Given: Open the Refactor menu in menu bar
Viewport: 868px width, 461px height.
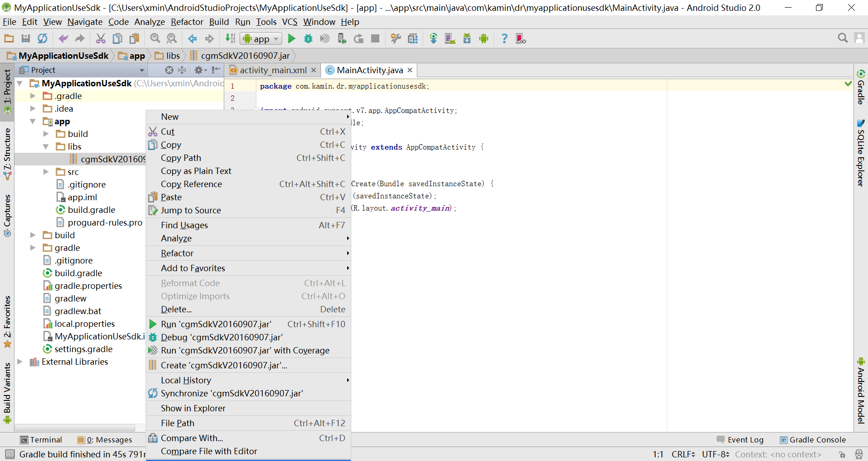Looking at the screenshot, I should pos(187,22).
